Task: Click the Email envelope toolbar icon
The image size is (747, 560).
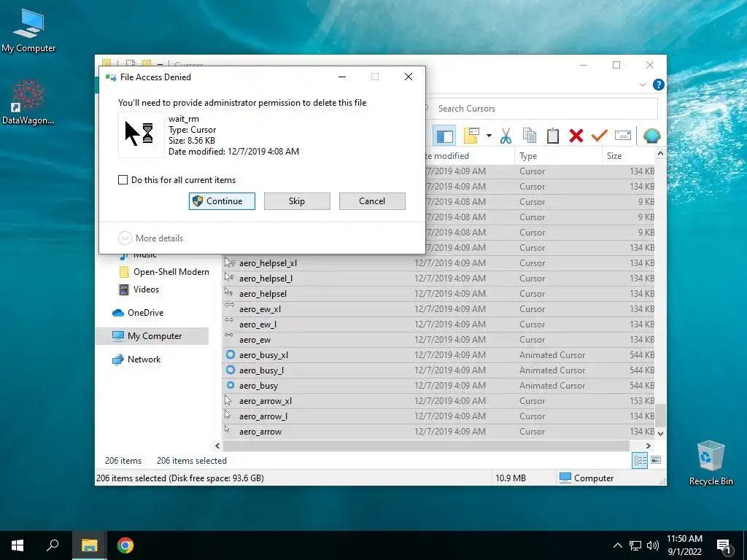Action: pyautogui.click(x=623, y=136)
